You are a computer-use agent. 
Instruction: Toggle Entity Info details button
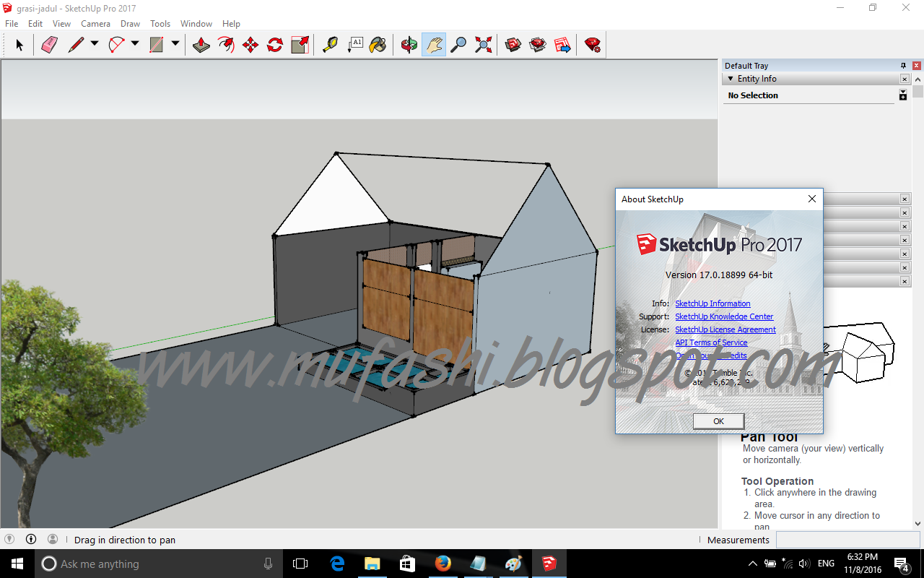pos(902,95)
